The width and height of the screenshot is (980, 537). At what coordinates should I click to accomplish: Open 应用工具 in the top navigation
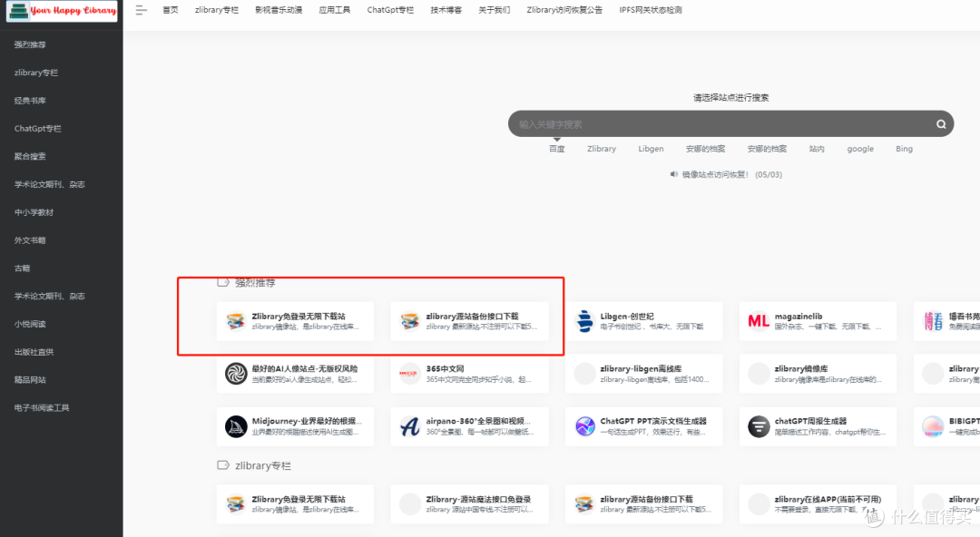pyautogui.click(x=334, y=10)
